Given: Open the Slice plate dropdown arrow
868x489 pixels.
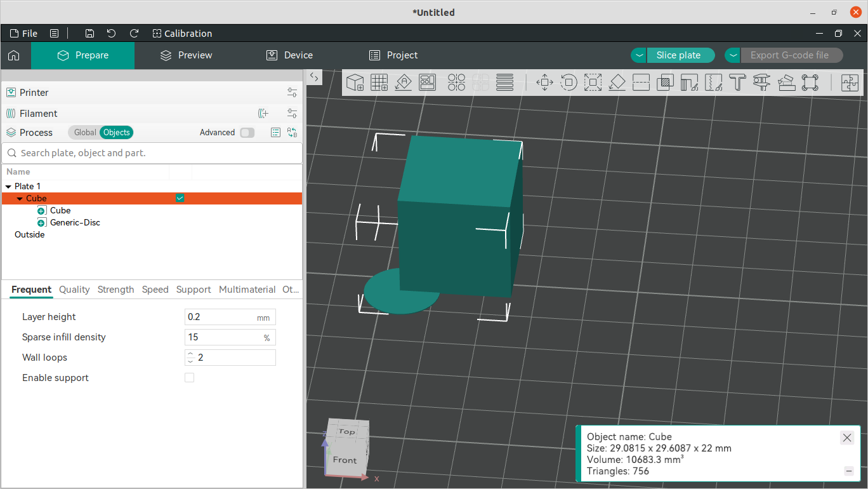Looking at the screenshot, I should pos(639,55).
